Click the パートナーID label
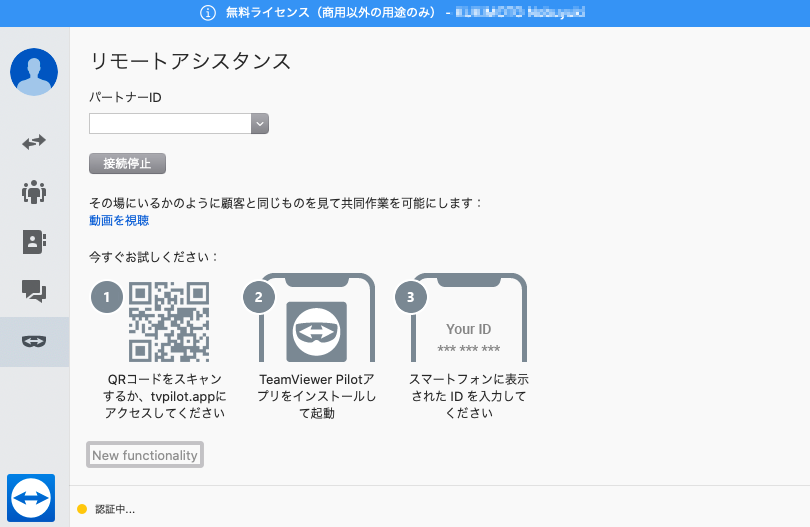 click(x=125, y=97)
